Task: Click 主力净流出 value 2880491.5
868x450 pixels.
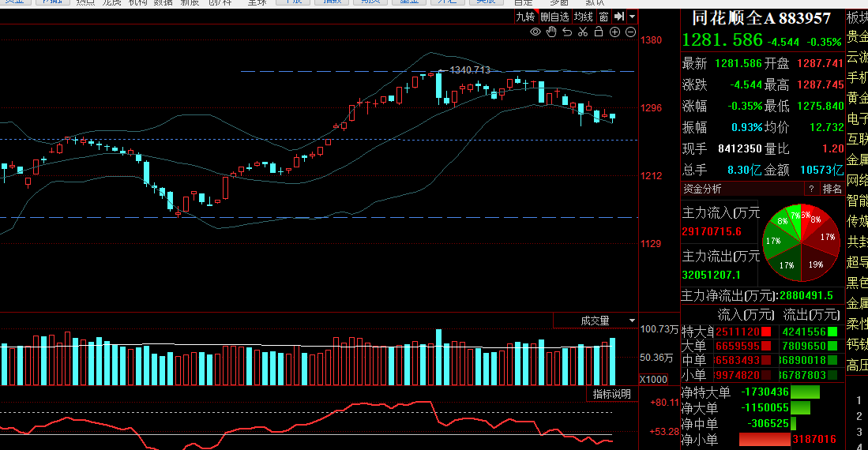Action: pyautogui.click(x=806, y=295)
